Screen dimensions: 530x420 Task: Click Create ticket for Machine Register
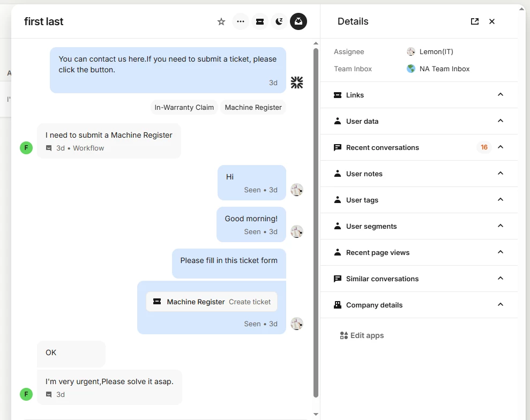[x=250, y=302]
